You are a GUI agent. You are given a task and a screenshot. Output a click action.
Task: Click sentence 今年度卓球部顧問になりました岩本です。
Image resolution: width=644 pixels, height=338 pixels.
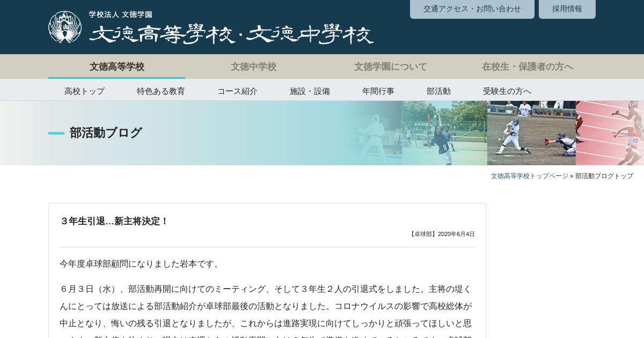click(x=141, y=263)
